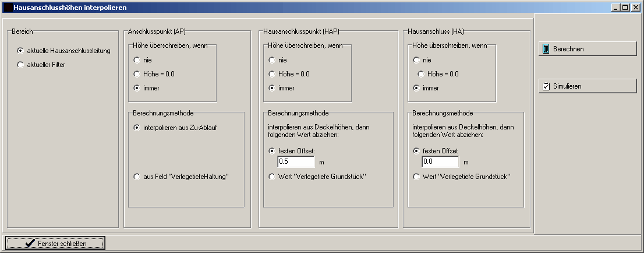Screen dimensions: 644x253
Task: Click the window icon in title bar
Action: click(x=8, y=8)
